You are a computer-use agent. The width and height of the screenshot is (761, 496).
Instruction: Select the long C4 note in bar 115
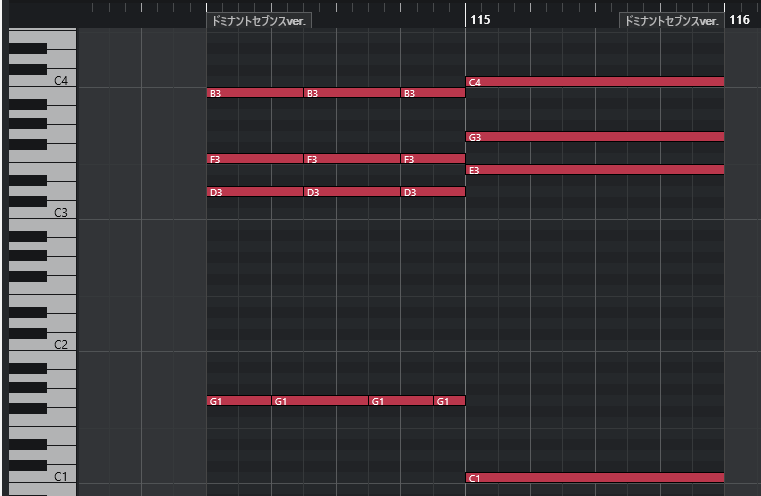click(x=595, y=82)
